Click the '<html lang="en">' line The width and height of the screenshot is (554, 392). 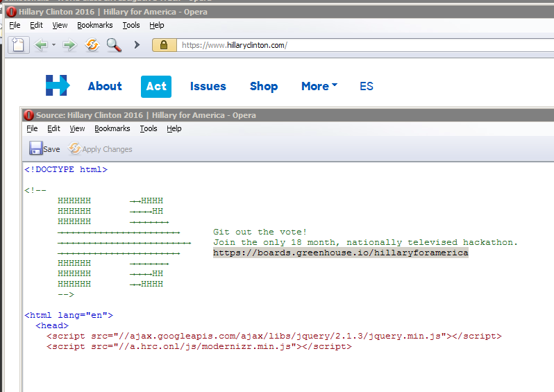pos(69,315)
